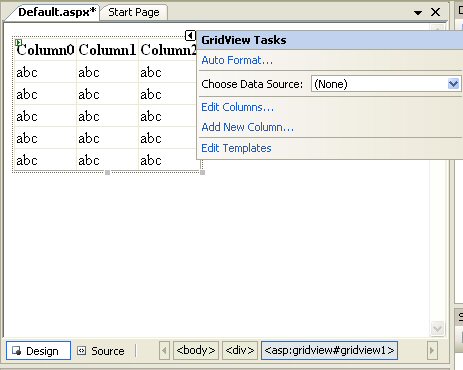463x370 pixels.
Task: Close the Default.aspx document window
Action: pyautogui.click(x=436, y=12)
